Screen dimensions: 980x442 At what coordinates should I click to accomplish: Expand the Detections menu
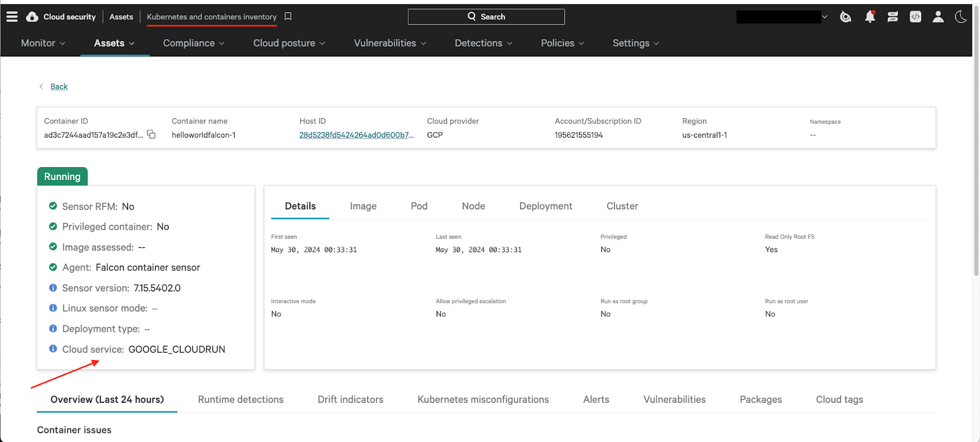[x=483, y=43]
